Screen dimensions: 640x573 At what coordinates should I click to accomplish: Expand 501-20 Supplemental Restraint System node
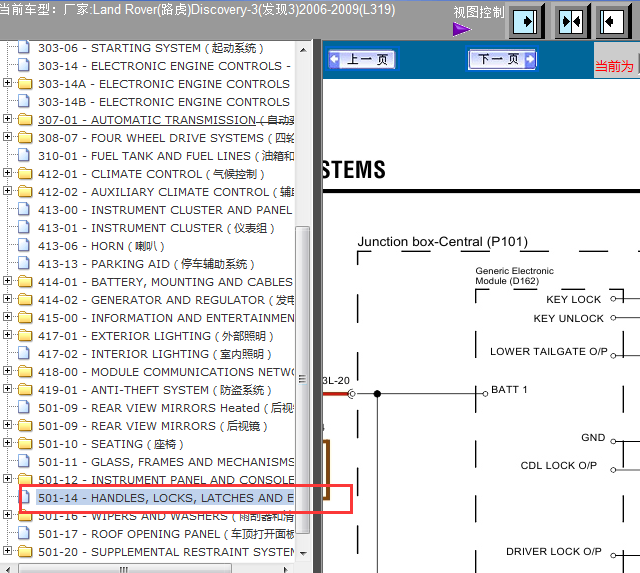coord(7,551)
